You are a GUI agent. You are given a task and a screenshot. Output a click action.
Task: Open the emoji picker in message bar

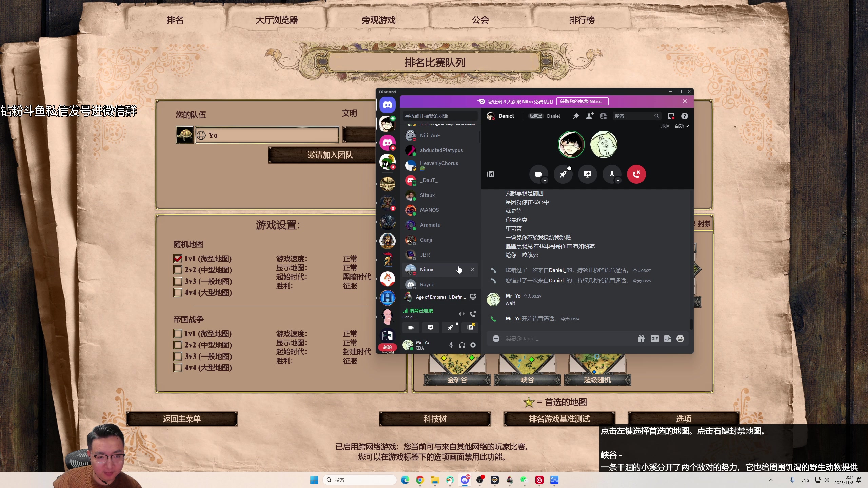[680, 339]
